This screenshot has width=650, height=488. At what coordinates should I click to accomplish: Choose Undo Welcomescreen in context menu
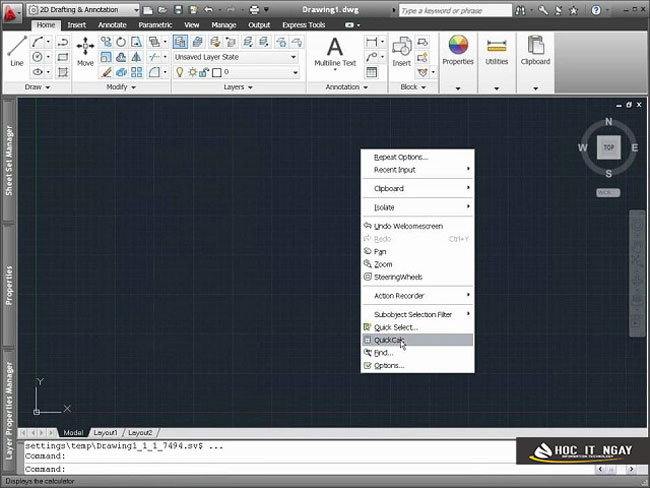tap(417, 226)
